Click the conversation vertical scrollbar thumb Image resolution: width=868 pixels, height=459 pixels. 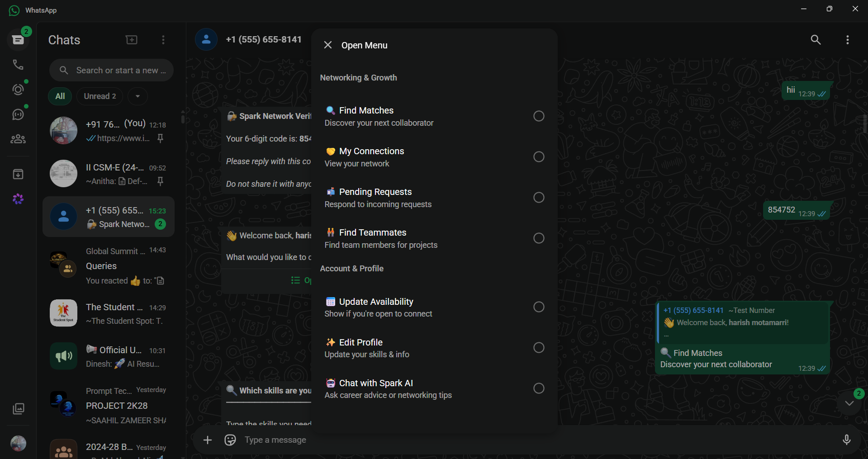click(x=865, y=124)
